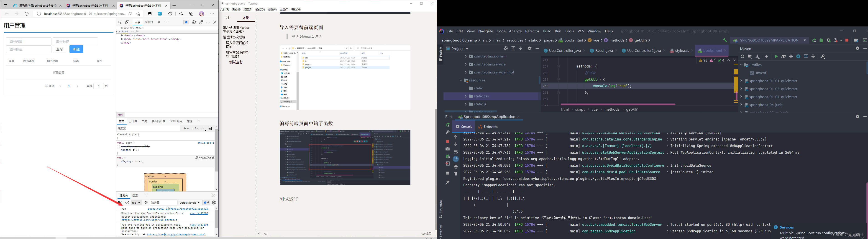Click DevTools inspect element picker icon
Image resolution: width=868 pixels, height=239 pixels.
120,22
